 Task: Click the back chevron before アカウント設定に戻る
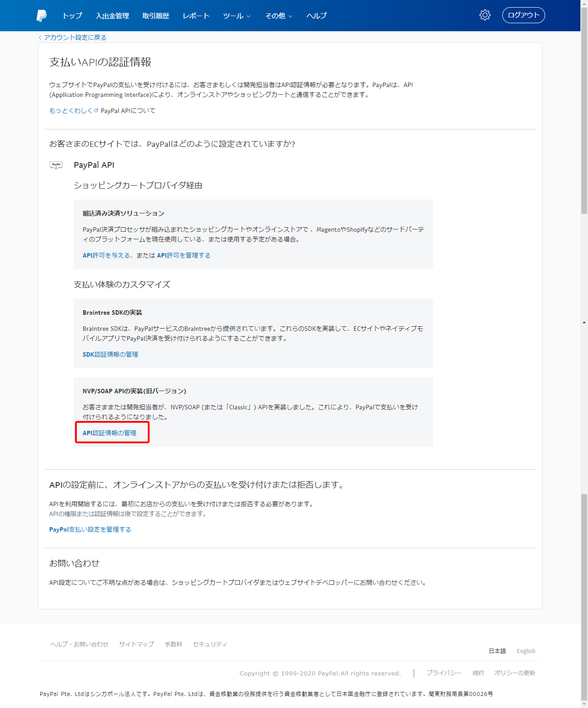click(x=40, y=37)
